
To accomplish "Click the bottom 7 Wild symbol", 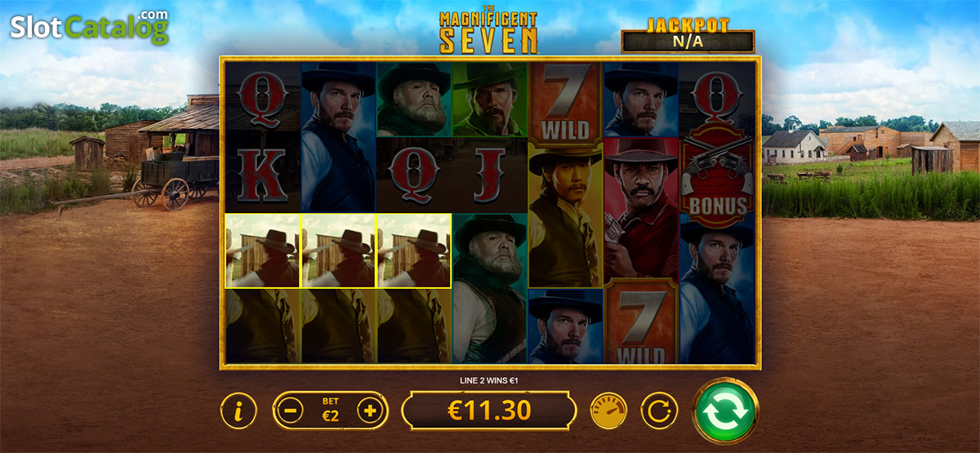I will click(x=640, y=324).
